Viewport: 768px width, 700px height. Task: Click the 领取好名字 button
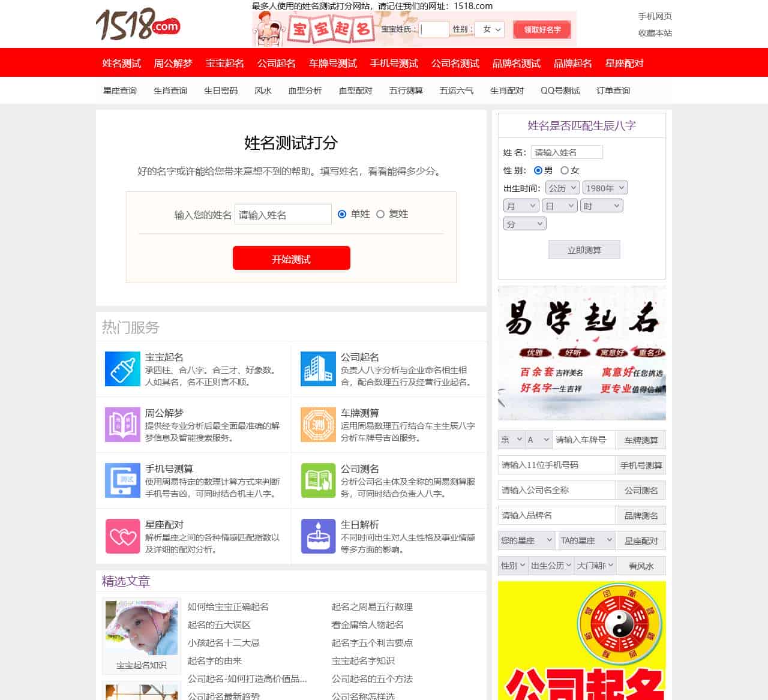tap(542, 29)
